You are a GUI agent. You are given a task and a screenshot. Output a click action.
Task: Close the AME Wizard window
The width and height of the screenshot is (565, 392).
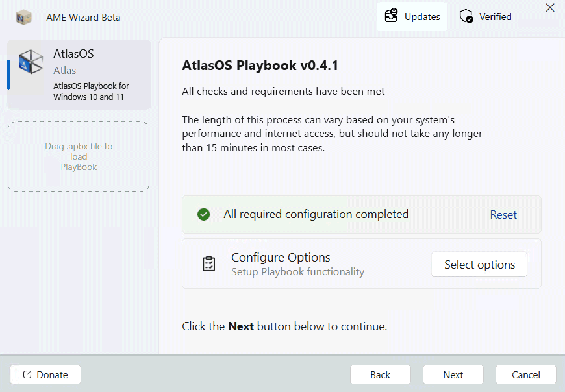coord(550,8)
